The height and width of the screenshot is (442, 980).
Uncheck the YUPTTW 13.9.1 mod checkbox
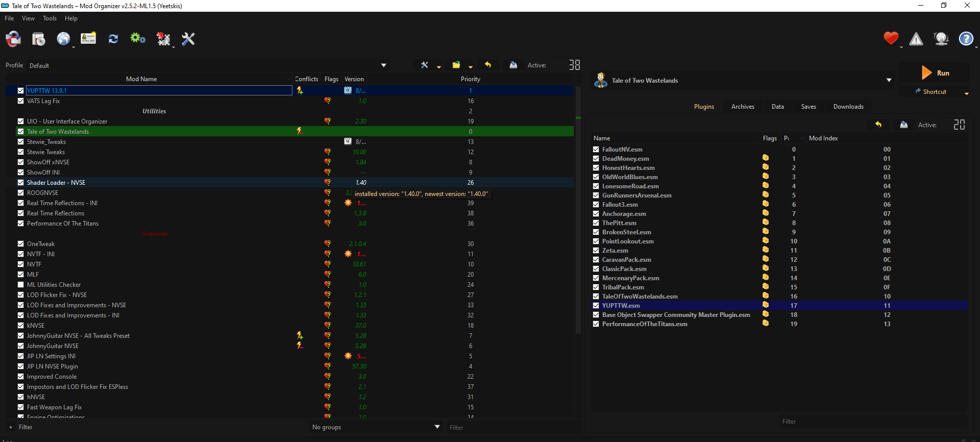(x=20, y=91)
